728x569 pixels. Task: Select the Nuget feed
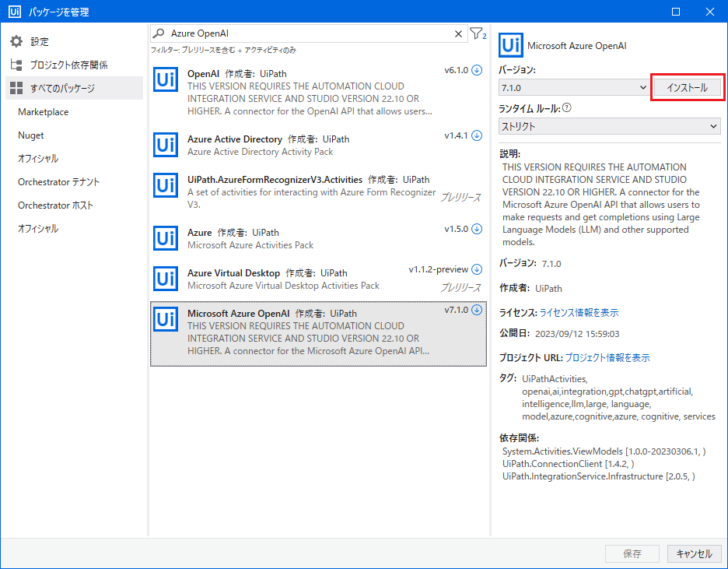click(30, 135)
